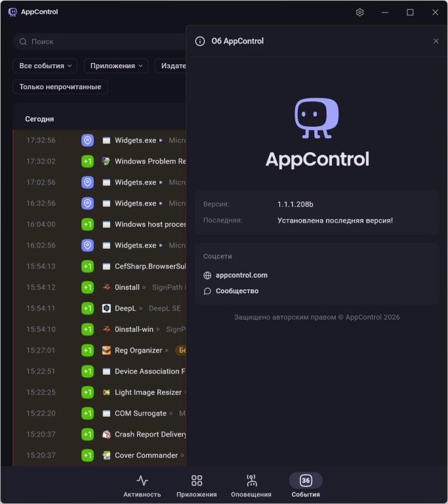
Task: Click the +1 badge for Windows Problem Reporting
Action: pos(87,161)
